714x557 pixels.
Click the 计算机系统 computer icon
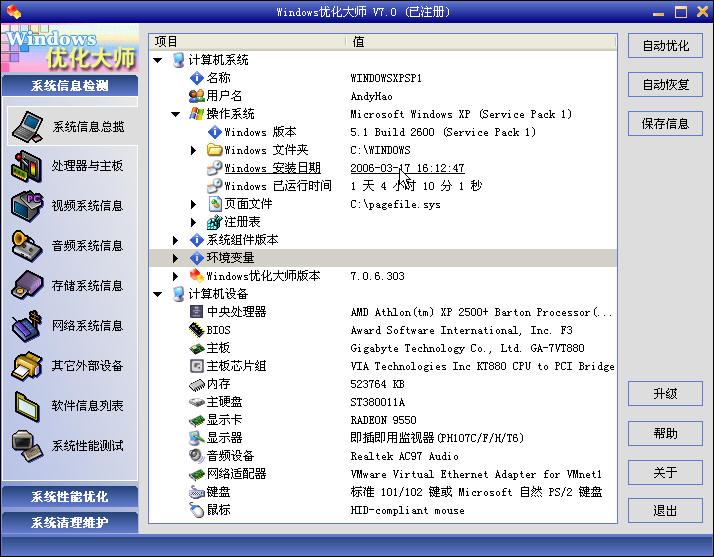[x=178, y=60]
